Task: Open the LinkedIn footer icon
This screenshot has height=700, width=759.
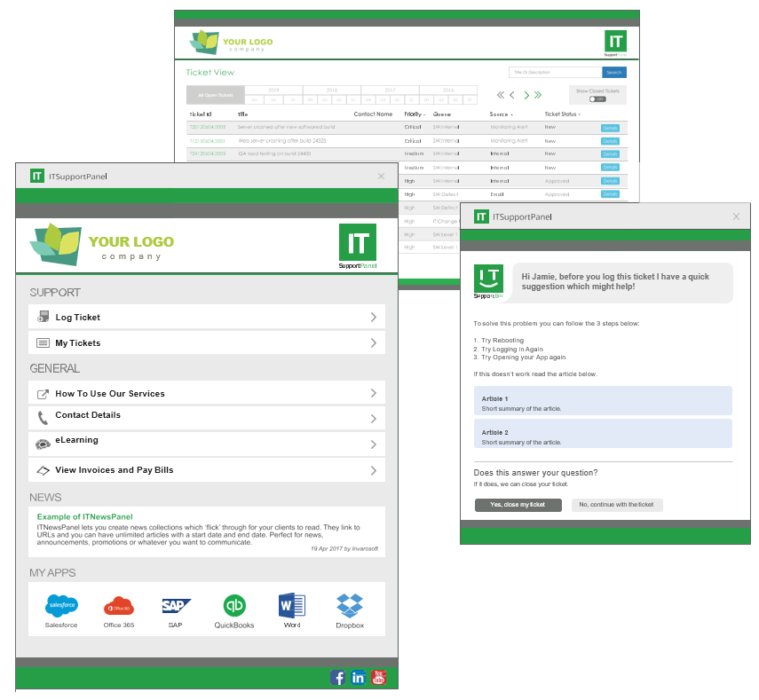Action: 359,677
